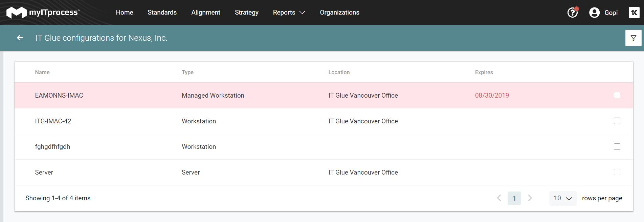
Task: Click the myITprocess logo
Action: pyautogui.click(x=43, y=13)
